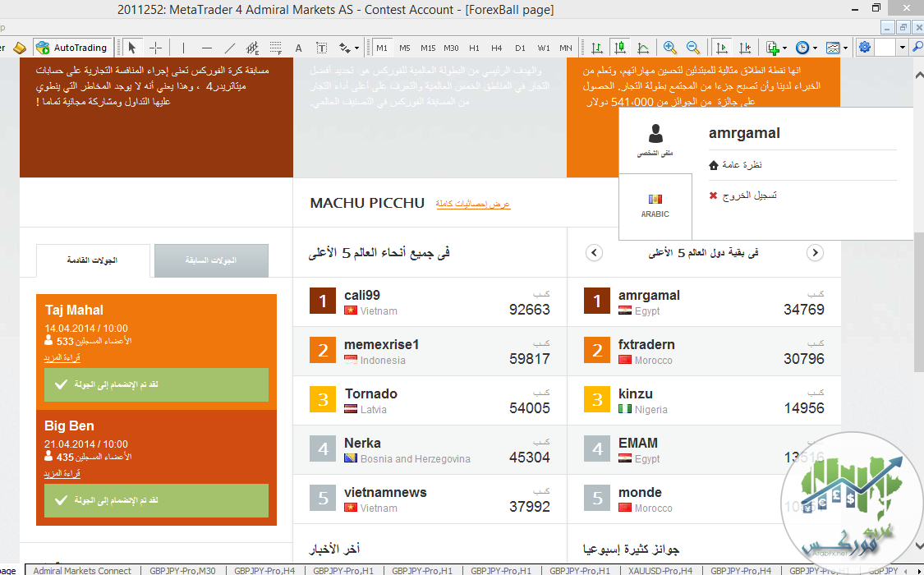
Task: Select the trendline drawing tool
Action: (229, 48)
